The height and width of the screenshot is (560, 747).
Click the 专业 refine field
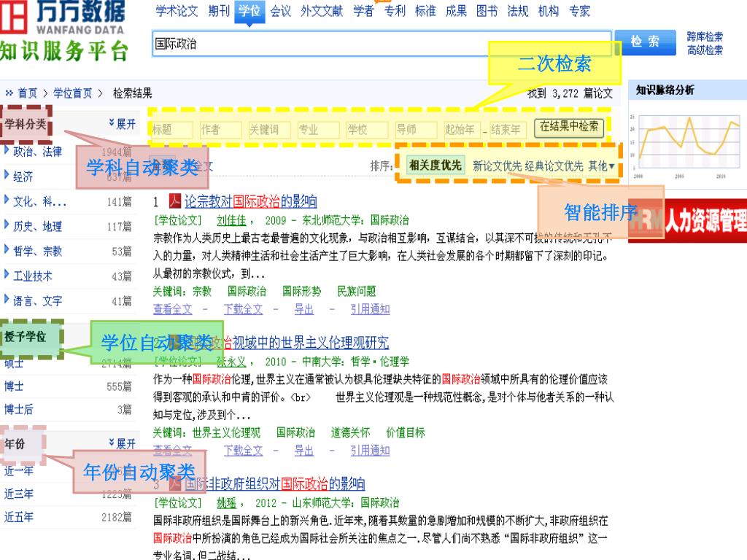[318, 130]
